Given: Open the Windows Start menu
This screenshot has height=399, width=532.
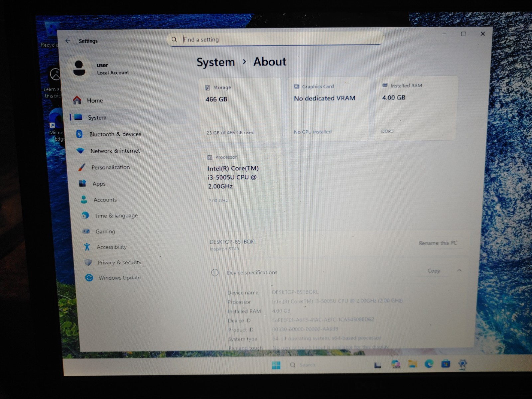Looking at the screenshot, I should tap(276, 365).
